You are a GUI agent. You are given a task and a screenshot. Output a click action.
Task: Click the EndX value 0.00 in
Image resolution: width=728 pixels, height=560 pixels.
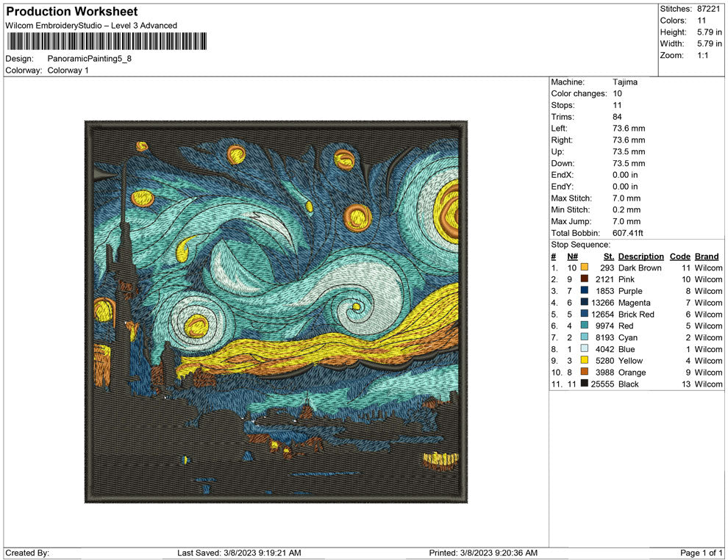tap(625, 175)
